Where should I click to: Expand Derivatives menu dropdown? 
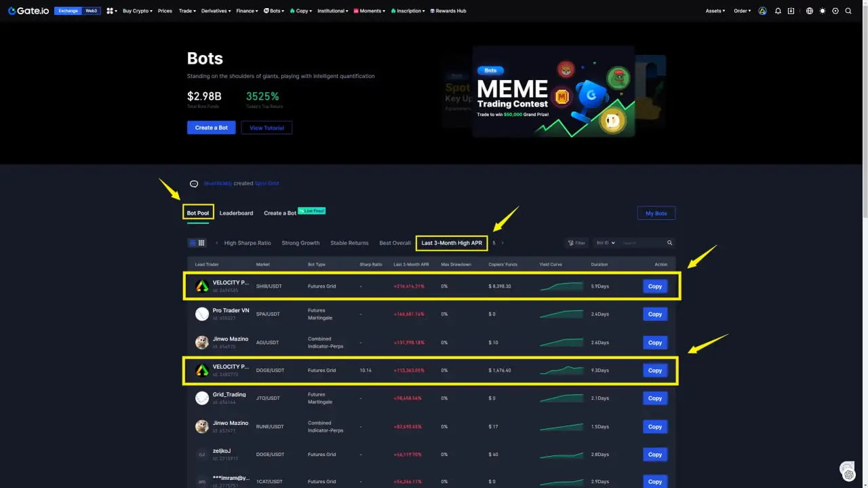click(216, 11)
